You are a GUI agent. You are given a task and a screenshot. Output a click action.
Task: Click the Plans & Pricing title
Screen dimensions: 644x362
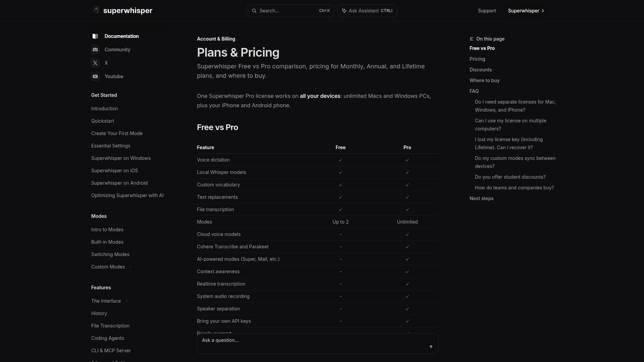(238, 52)
